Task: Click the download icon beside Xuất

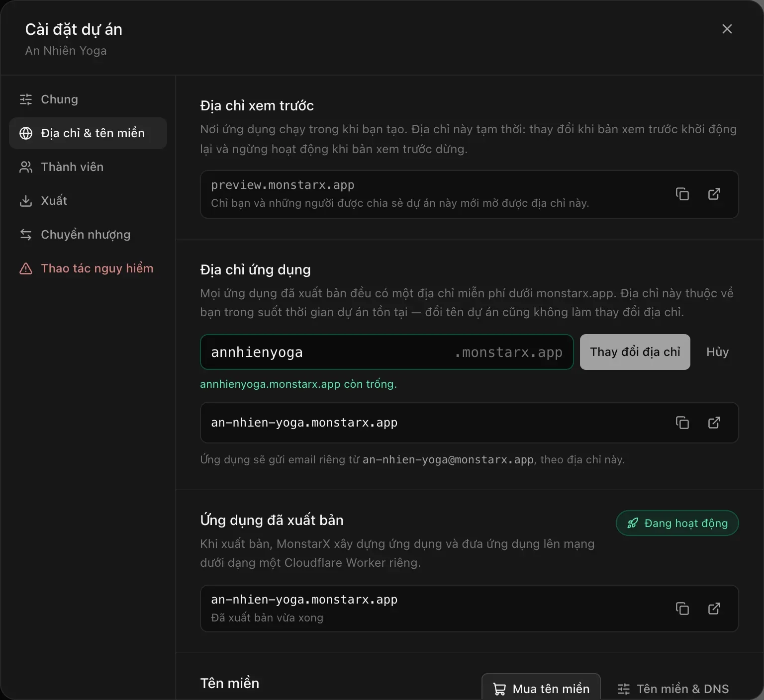Action: pyautogui.click(x=26, y=201)
